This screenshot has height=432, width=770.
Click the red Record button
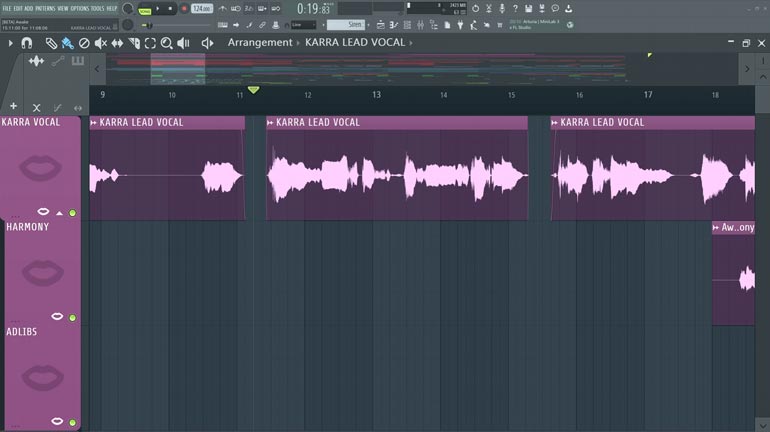click(184, 8)
